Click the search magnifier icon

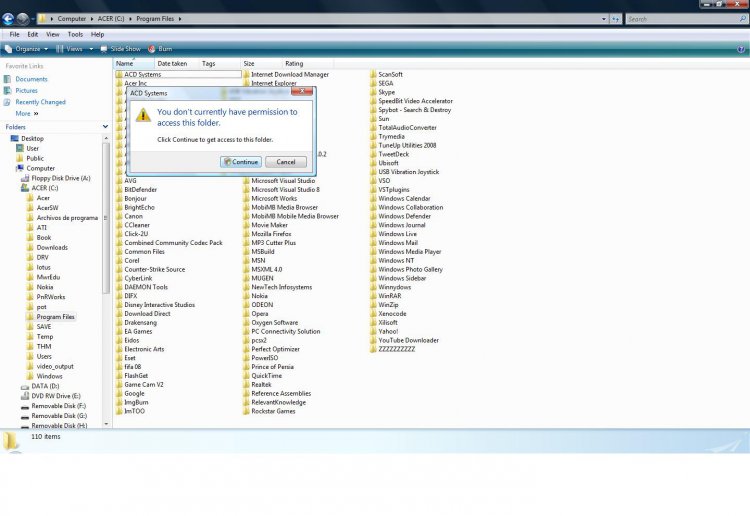[743, 19]
